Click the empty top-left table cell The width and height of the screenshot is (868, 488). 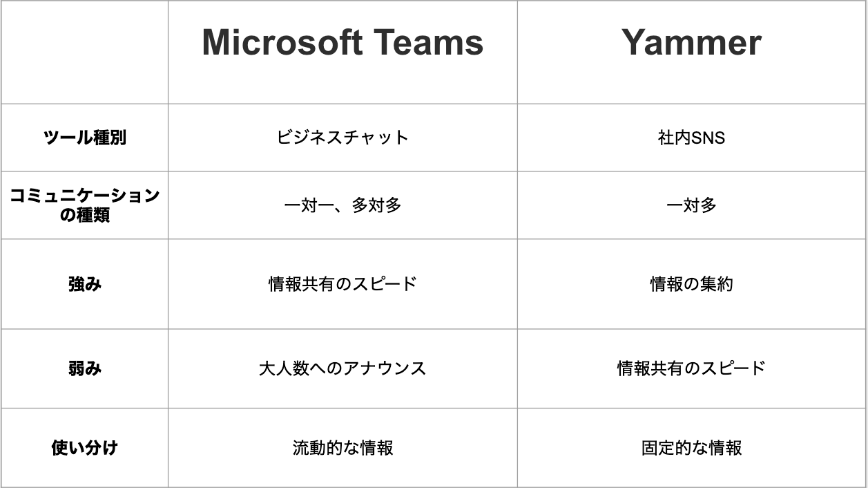coord(84,53)
